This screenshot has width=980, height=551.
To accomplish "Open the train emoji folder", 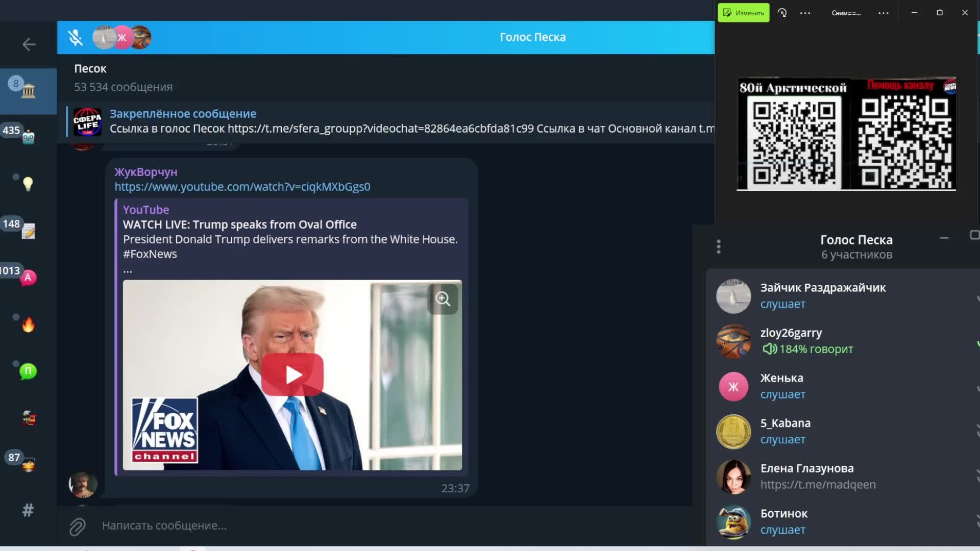I will [29, 418].
